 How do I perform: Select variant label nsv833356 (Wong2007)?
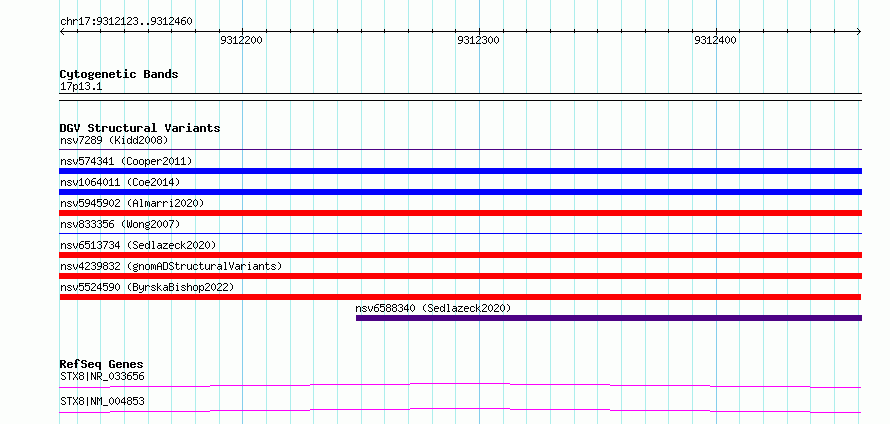coord(120,224)
